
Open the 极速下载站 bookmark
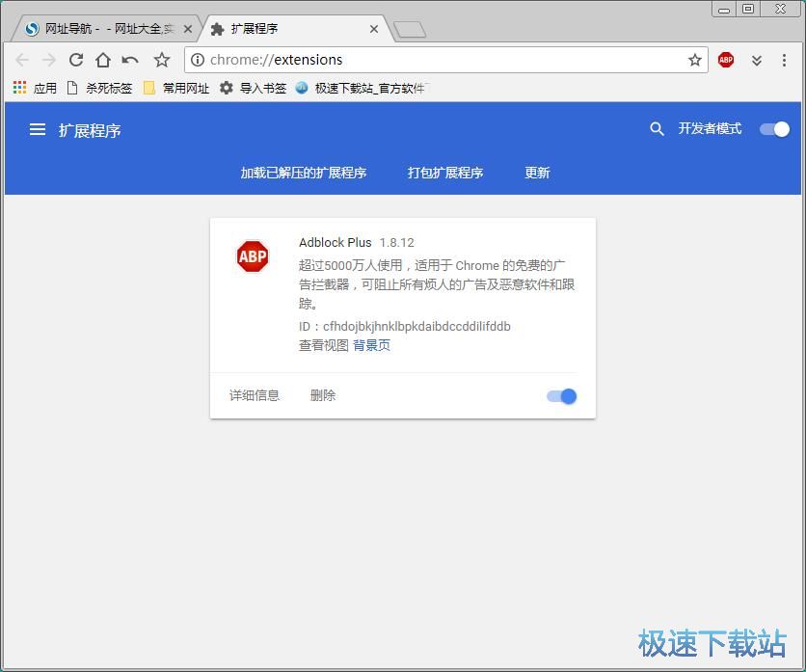point(363,88)
